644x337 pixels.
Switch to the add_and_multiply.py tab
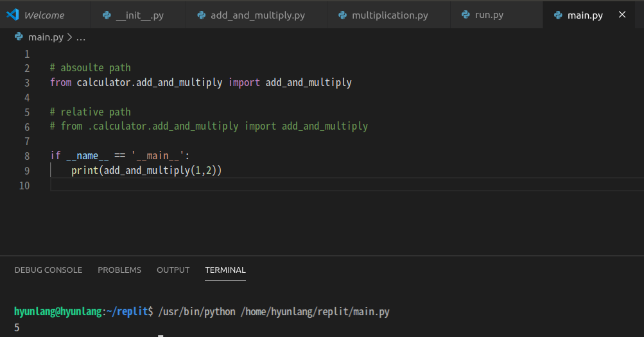pyautogui.click(x=256, y=15)
